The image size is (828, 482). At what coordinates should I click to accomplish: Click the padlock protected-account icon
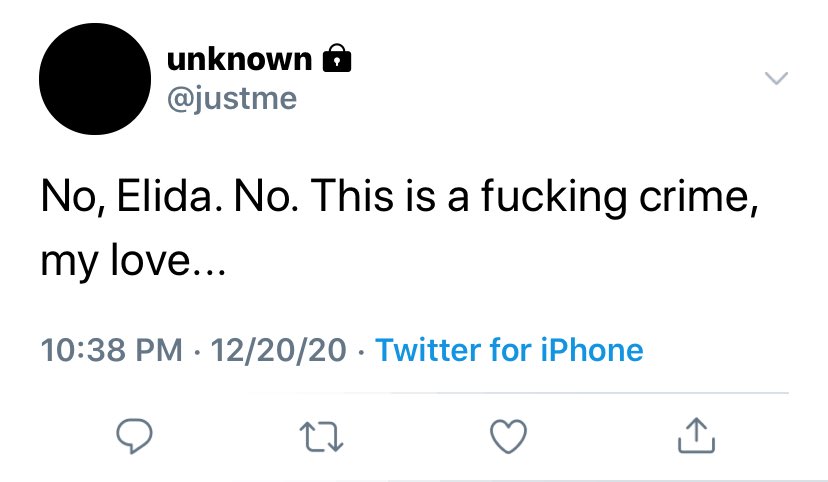click(x=337, y=58)
